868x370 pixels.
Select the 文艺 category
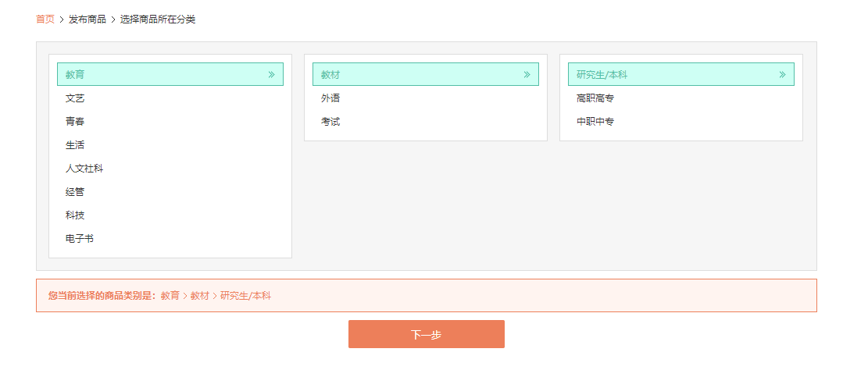pos(75,98)
